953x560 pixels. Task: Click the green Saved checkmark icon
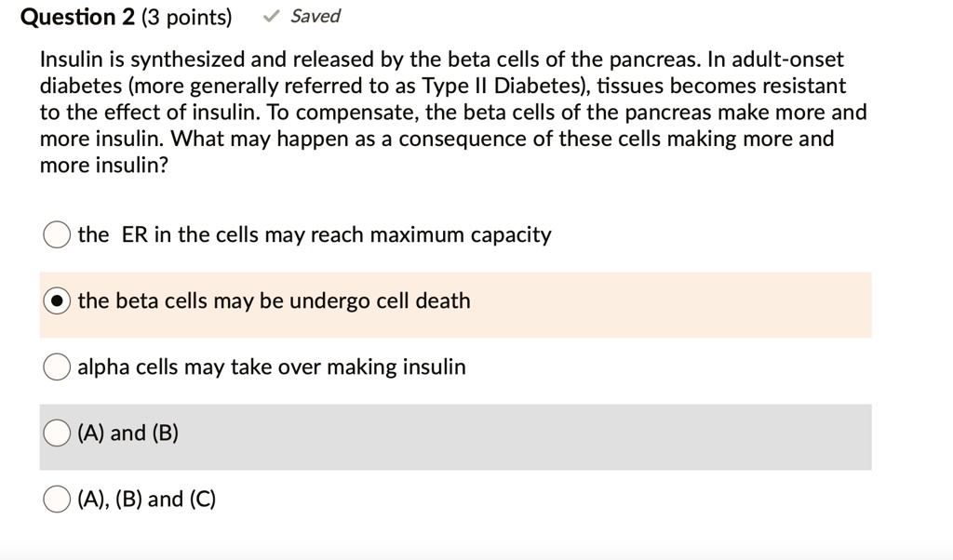tap(271, 16)
